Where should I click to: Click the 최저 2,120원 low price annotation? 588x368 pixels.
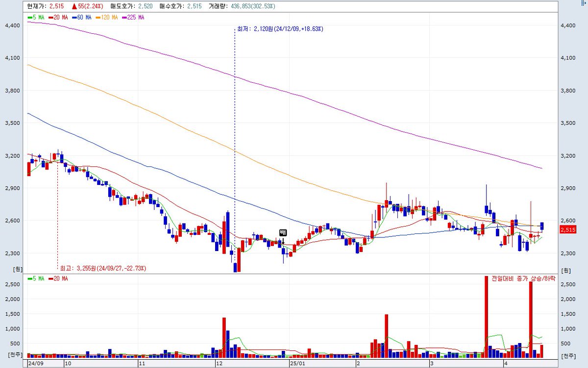[280, 29]
